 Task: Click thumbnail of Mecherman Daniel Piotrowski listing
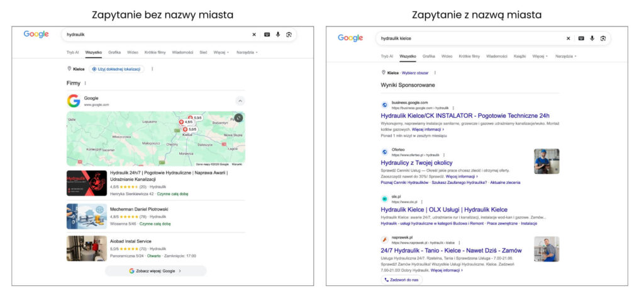pos(87,216)
